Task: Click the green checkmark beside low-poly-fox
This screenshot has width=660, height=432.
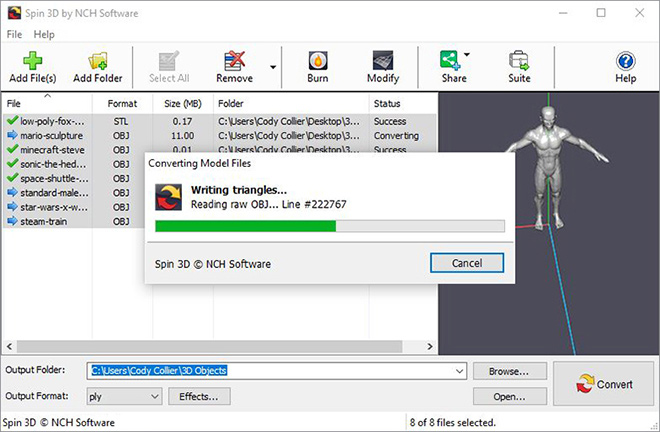Action: coord(12,121)
